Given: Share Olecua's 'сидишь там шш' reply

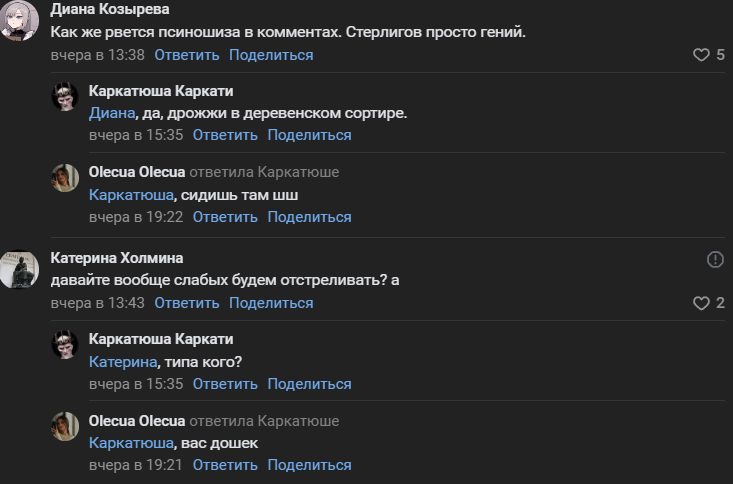Looking at the screenshot, I should click(309, 217).
